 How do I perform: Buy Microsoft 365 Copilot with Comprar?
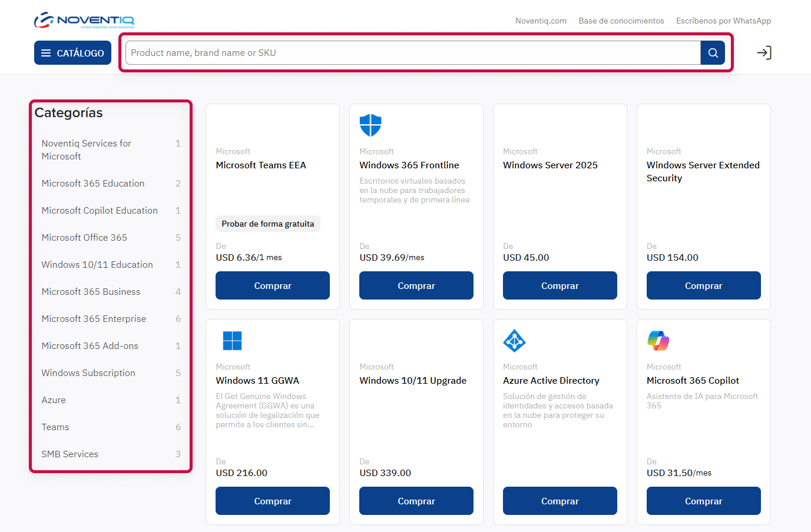(703, 501)
